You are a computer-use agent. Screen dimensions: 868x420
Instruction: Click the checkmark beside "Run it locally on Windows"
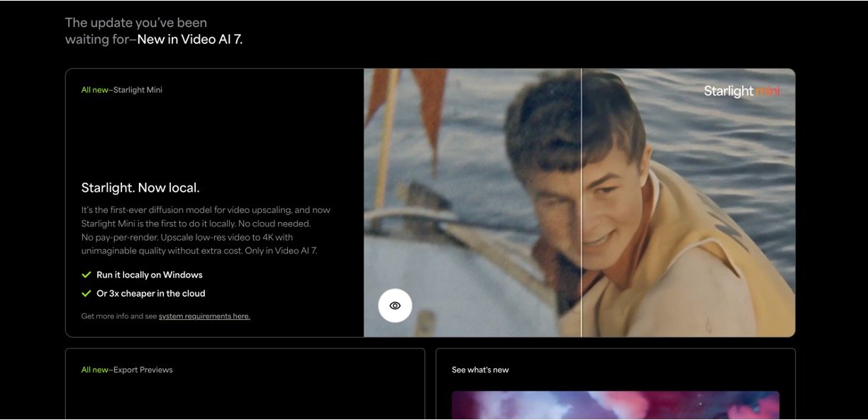(87, 275)
